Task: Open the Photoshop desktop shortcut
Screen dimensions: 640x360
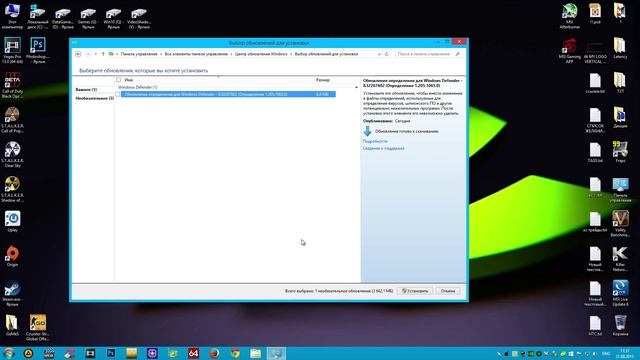Action: tap(38, 51)
